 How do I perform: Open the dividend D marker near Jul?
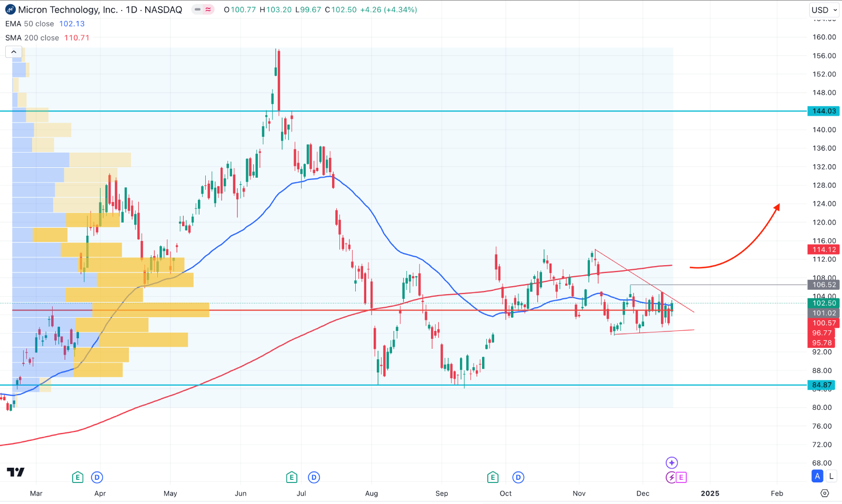[314, 477]
